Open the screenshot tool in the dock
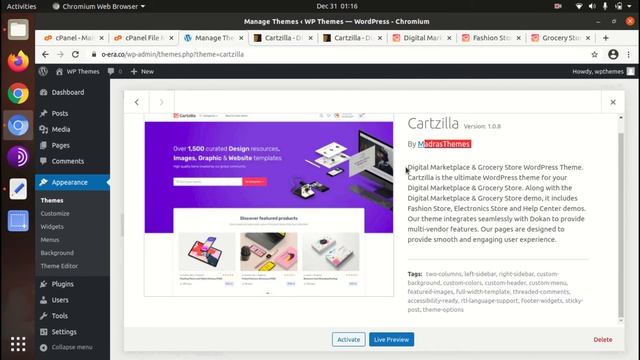The image size is (640, 360). tap(18, 221)
